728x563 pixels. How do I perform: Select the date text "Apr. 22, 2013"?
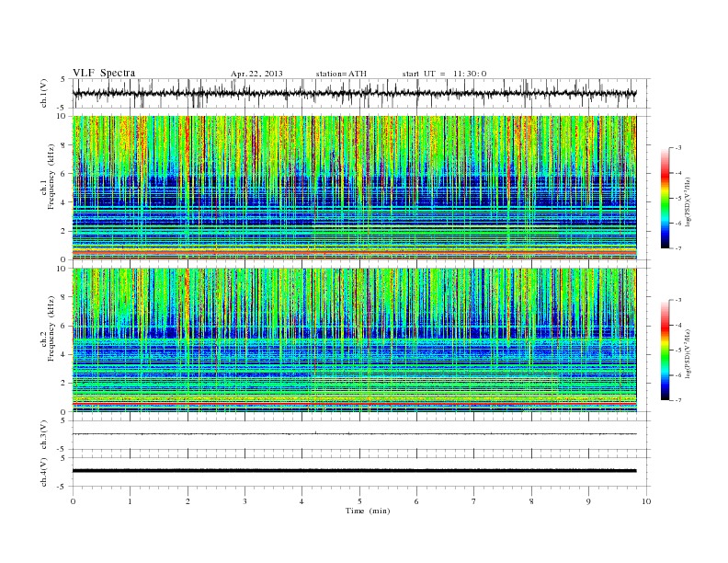click(x=256, y=74)
